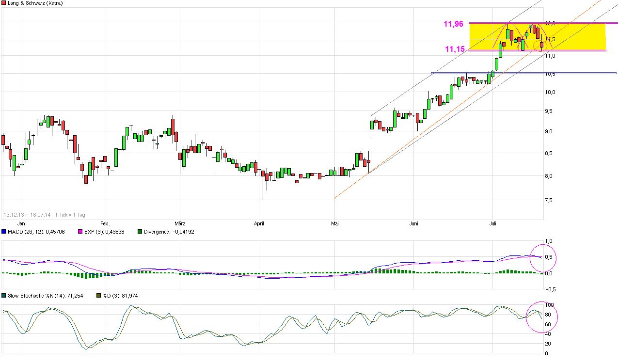
Task: Click the olive %D (3) legend swatch
Action: [98, 295]
